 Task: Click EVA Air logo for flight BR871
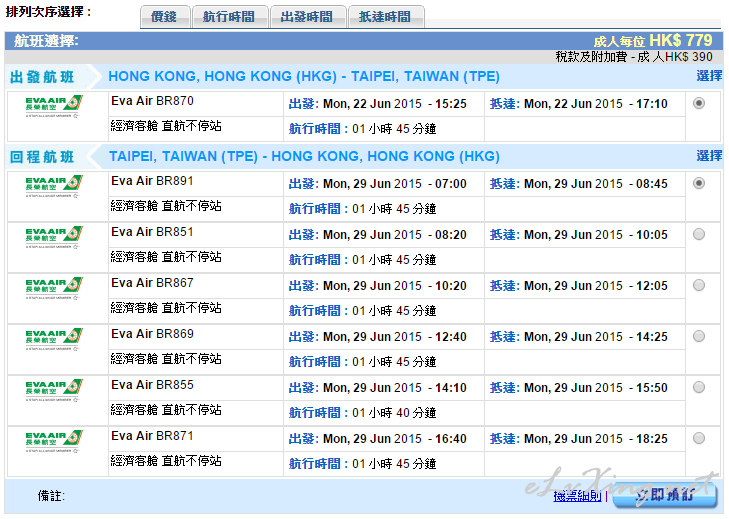point(54,441)
